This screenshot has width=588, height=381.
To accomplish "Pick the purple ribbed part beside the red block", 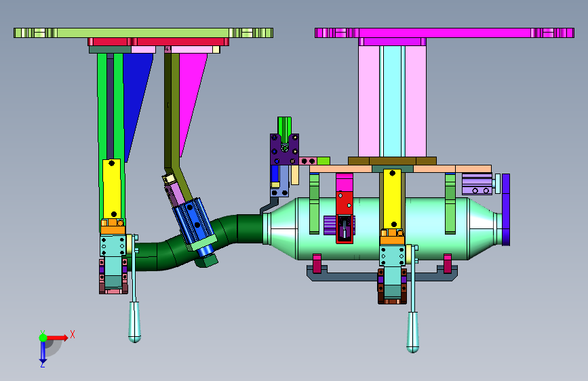I will [x=330, y=225].
